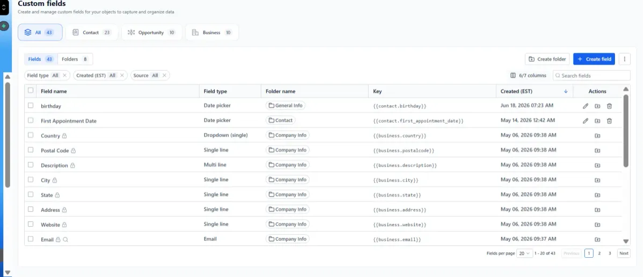
Task: Edit the birthday field with pencil icon
Action: [x=586, y=106]
